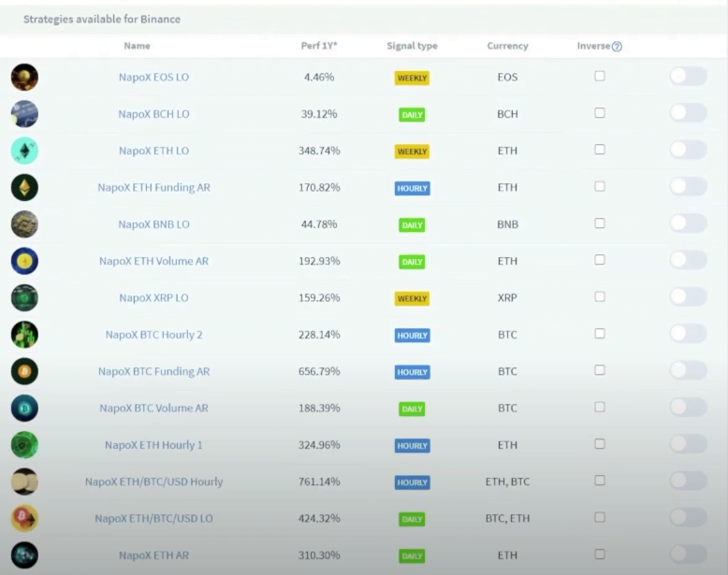Click the NapoX BTC Funding AR icon
The width and height of the screenshot is (728, 575).
coord(24,371)
